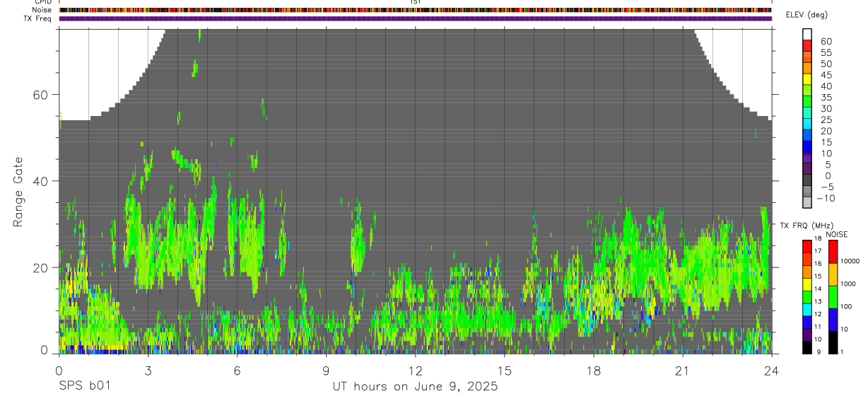Viewport: 868px width, 401px height.
Task: Click the ELEV (deg) legend title
Action: tap(807, 15)
